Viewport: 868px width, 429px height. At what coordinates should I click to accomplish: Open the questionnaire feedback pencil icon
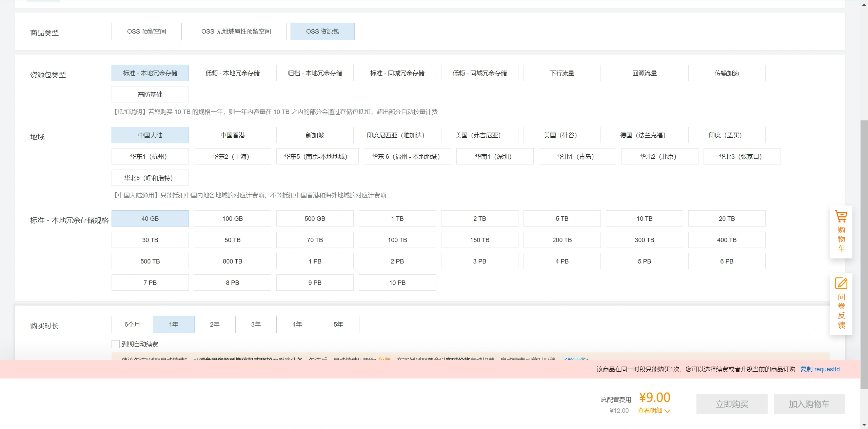841,284
